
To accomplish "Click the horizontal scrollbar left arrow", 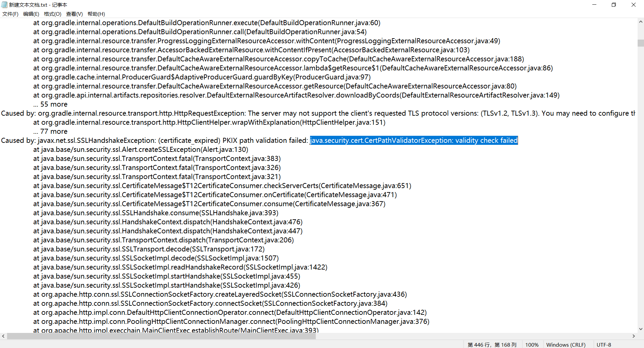I will [x=3, y=336].
